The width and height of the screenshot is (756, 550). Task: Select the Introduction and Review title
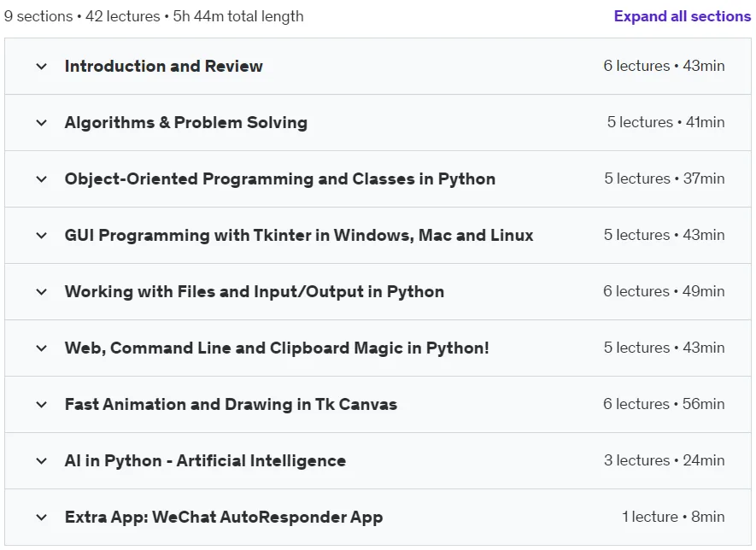(x=163, y=66)
